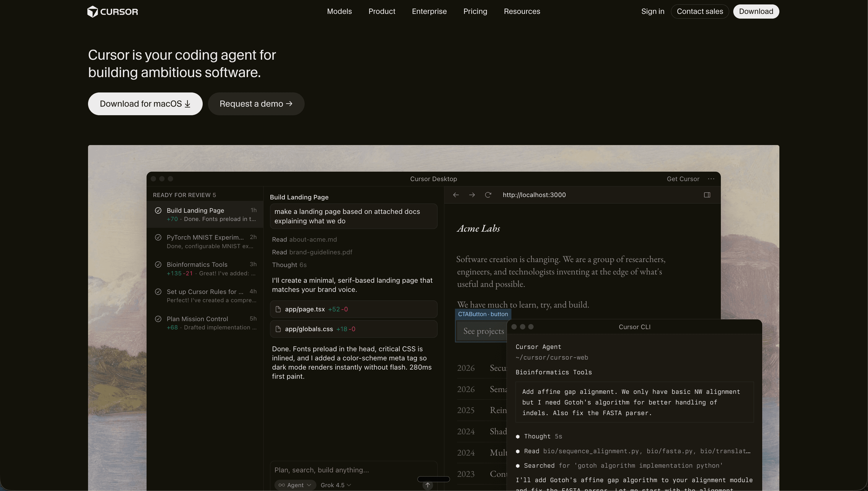Expand the Thought 6s step

click(x=289, y=265)
